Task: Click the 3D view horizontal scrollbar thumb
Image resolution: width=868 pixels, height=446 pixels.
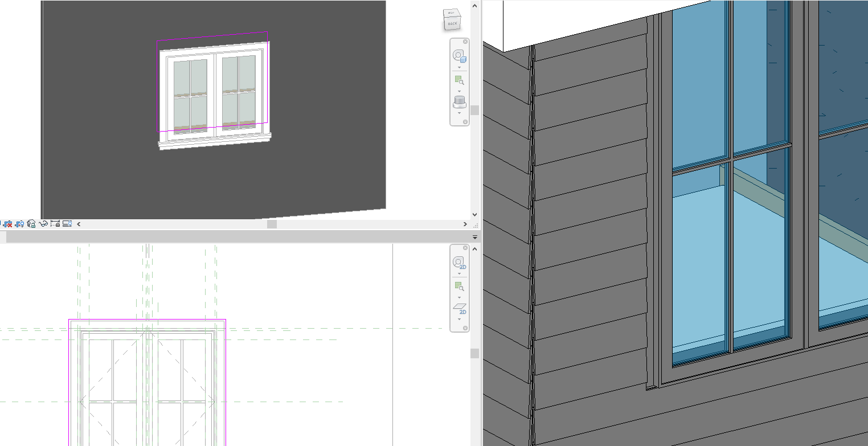Action: tap(272, 224)
